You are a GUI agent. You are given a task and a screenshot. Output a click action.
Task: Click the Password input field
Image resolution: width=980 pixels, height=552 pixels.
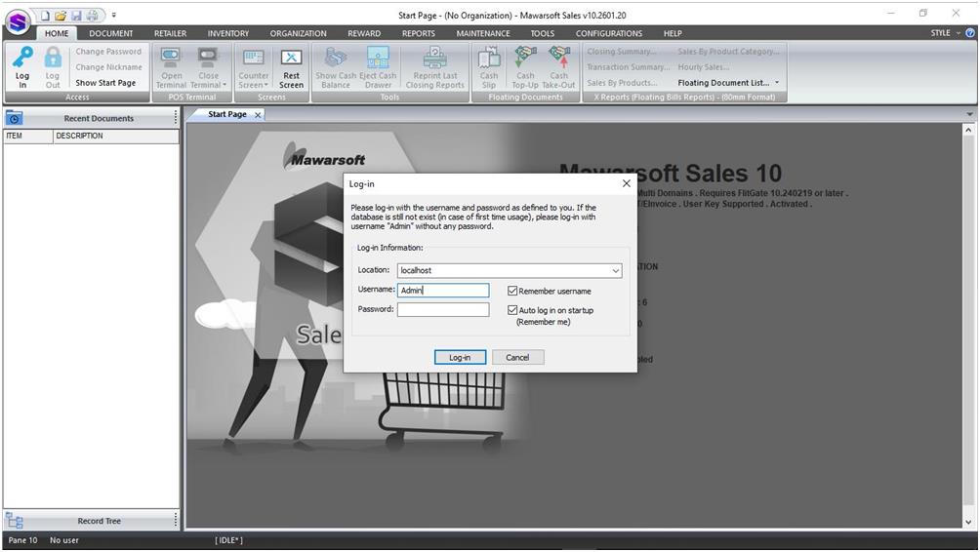pyautogui.click(x=442, y=309)
